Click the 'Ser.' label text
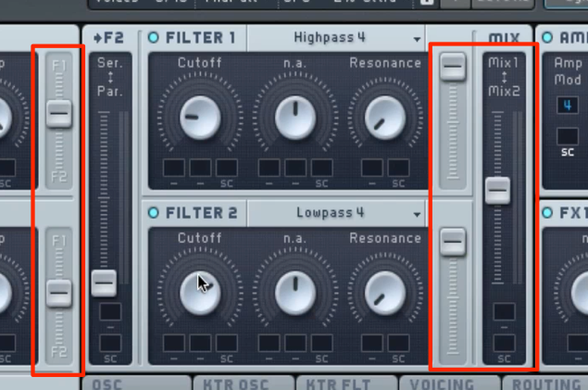588x390 pixels. (x=110, y=63)
